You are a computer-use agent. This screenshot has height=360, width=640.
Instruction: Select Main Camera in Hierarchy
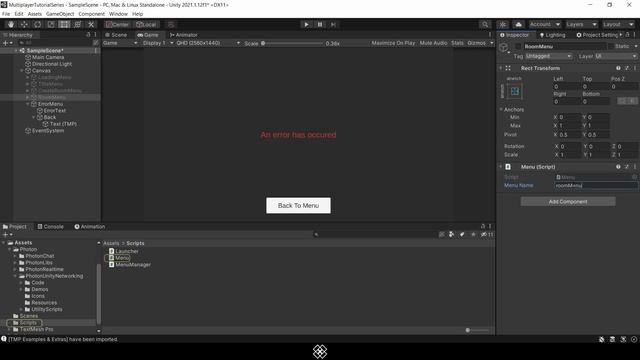[x=48, y=57]
